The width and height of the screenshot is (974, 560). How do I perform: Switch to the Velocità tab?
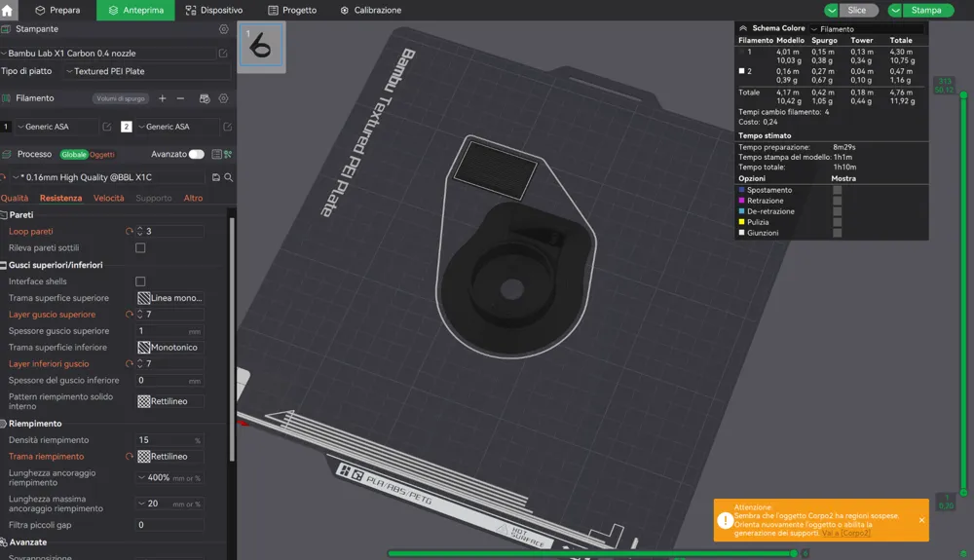click(109, 198)
